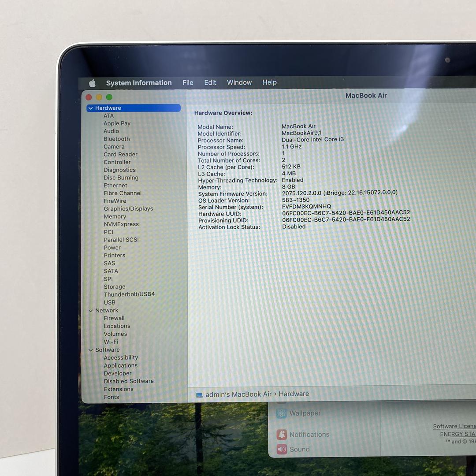Select USB in the sidebar
Viewport: 476px width, 476px height.
(109, 302)
